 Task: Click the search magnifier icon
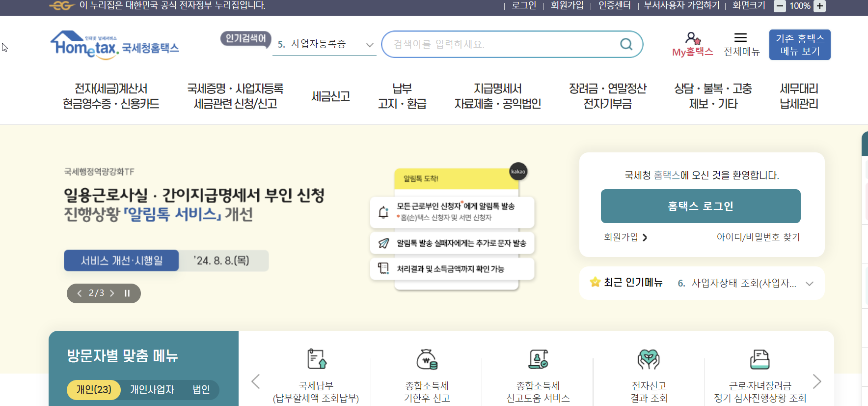pos(626,44)
